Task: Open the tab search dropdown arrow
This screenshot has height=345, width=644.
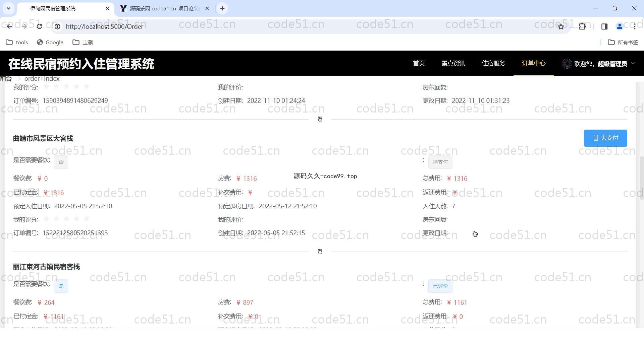Action: pos(8,8)
